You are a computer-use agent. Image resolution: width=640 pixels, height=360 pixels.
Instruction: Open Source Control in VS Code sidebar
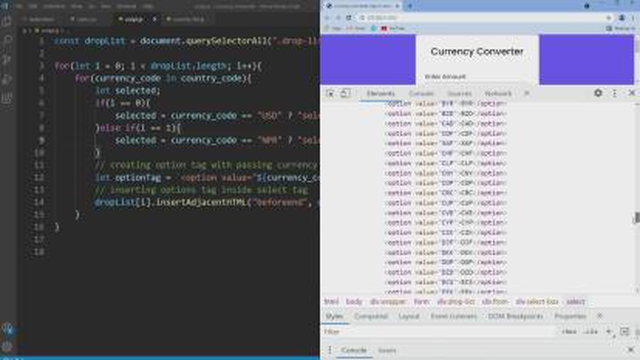pos(7,60)
